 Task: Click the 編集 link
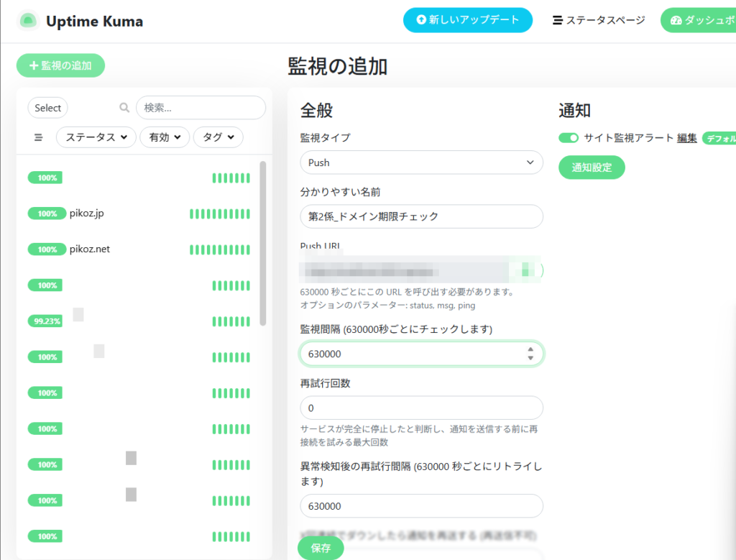click(686, 138)
